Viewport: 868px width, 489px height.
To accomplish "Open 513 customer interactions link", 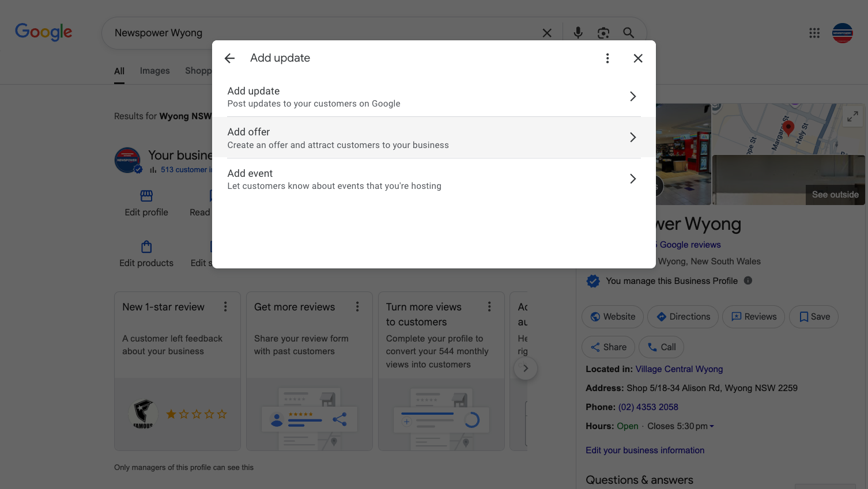I will [x=187, y=170].
